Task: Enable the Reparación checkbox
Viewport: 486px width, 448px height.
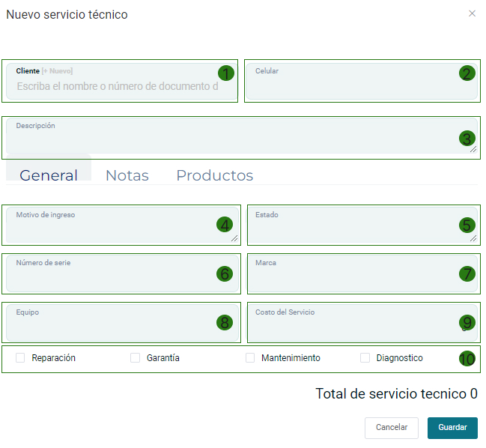Action: point(21,358)
